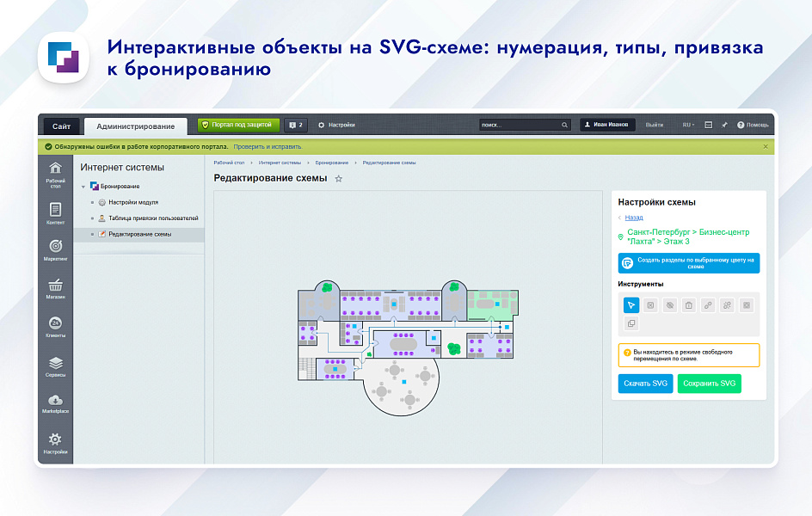Screen dimensions: 812x516
Task: Click the Скачать SVG button
Action: [645, 384]
